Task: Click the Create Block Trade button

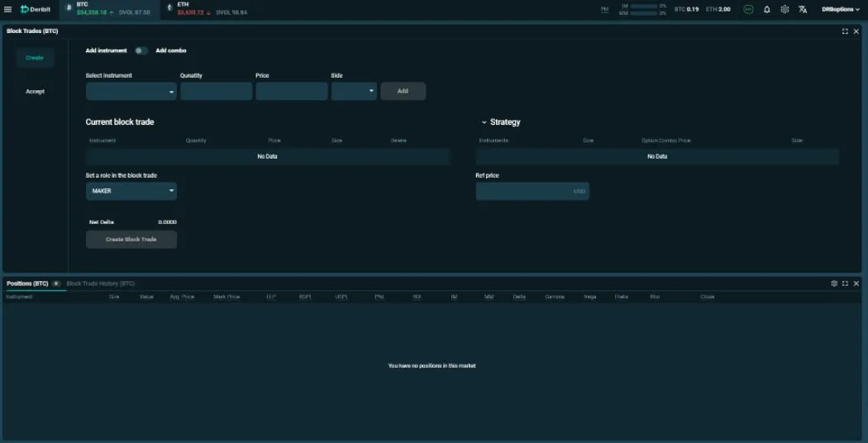Action: [131, 240]
